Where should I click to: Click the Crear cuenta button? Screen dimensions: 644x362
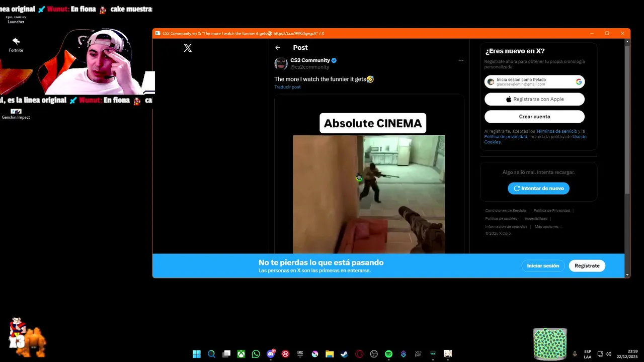coord(534,117)
